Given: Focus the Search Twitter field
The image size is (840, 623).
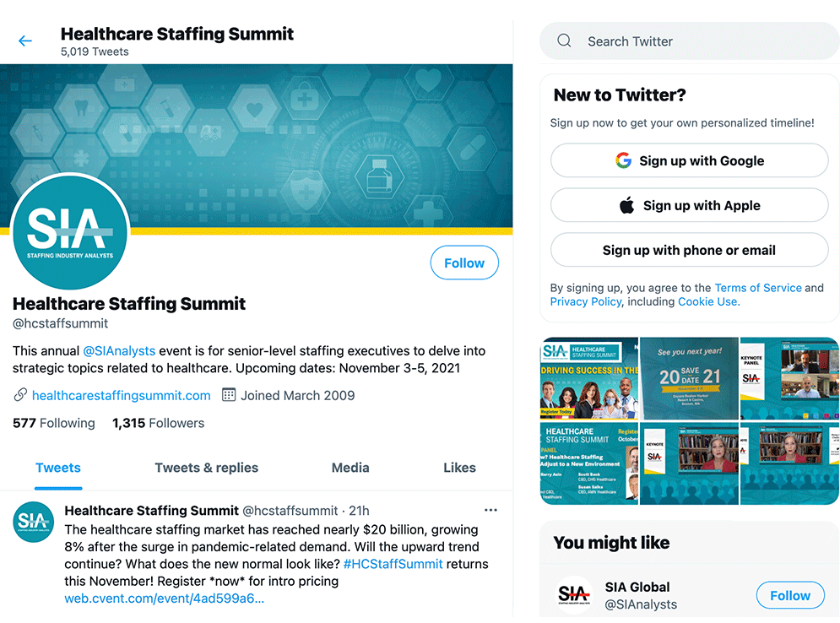Looking at the screenshot, I should click(x=701, y=41).
